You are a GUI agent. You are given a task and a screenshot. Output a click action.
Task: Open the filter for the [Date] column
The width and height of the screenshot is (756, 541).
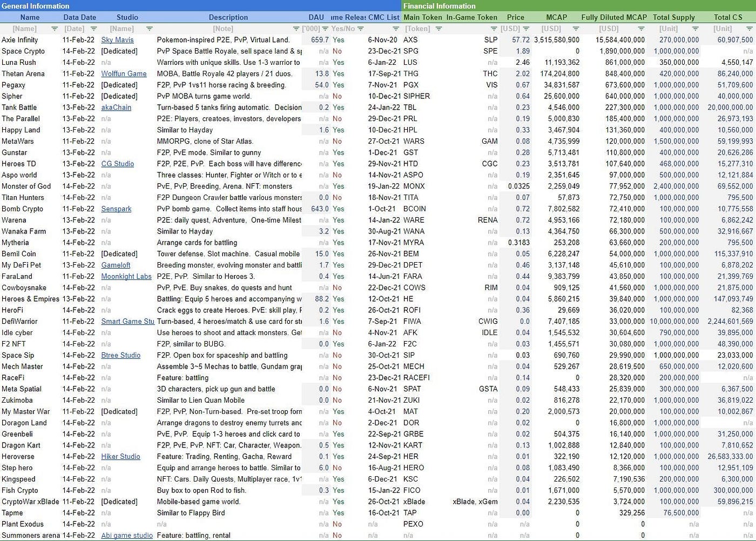coord(94,29)
